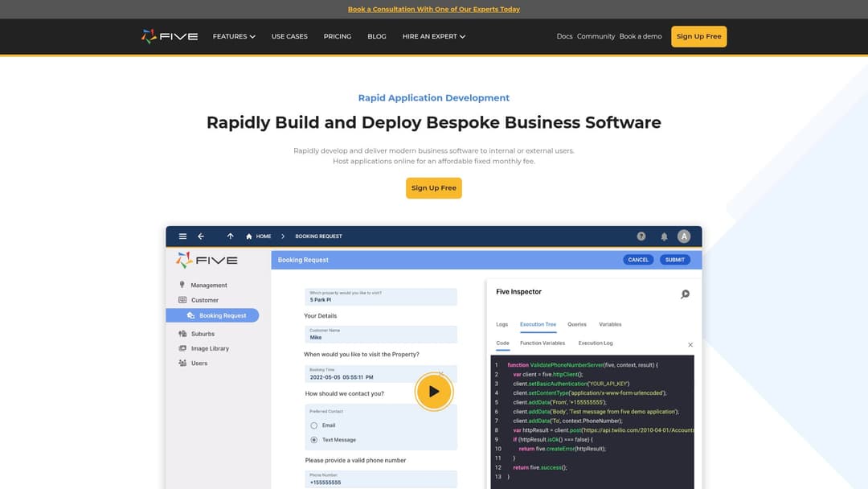The image size is (868, 489).
Task: Click the Book a Consultation banner link
Action: (x=434, y=10)
